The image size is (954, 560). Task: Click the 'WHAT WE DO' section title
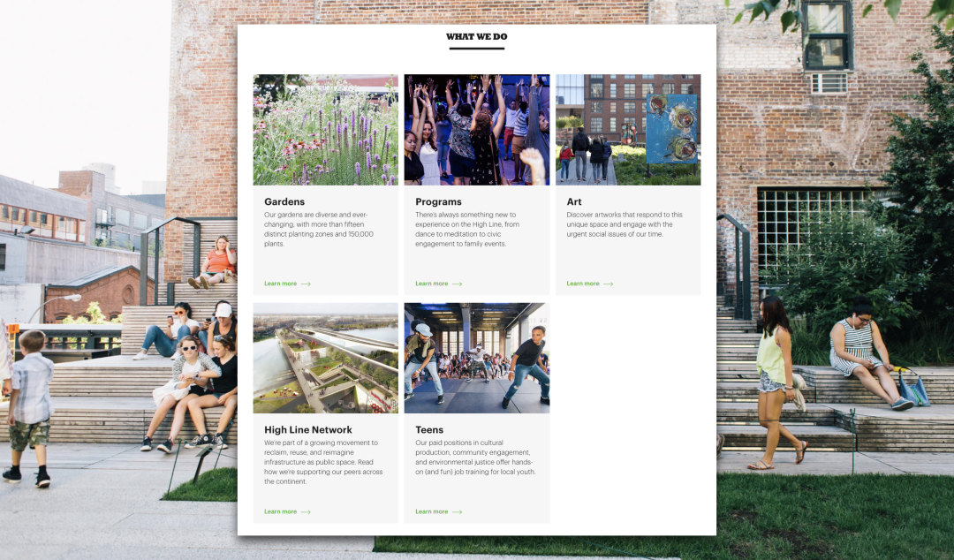click(x=476, y=36)
